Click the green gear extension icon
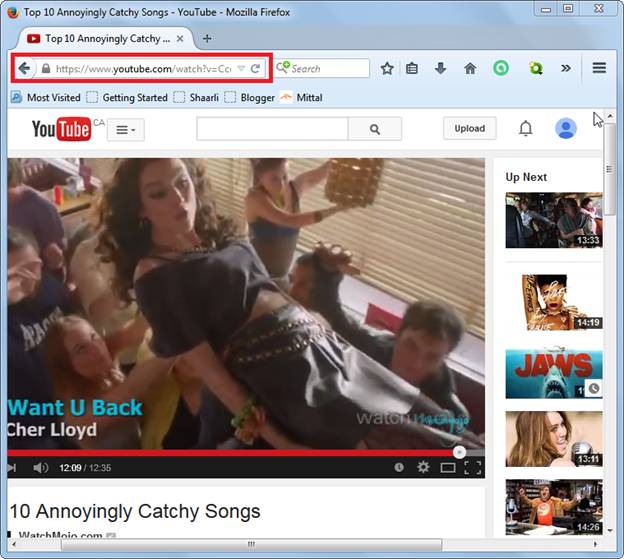The width and height of the screenshot is (624, 559). point(536,68)
